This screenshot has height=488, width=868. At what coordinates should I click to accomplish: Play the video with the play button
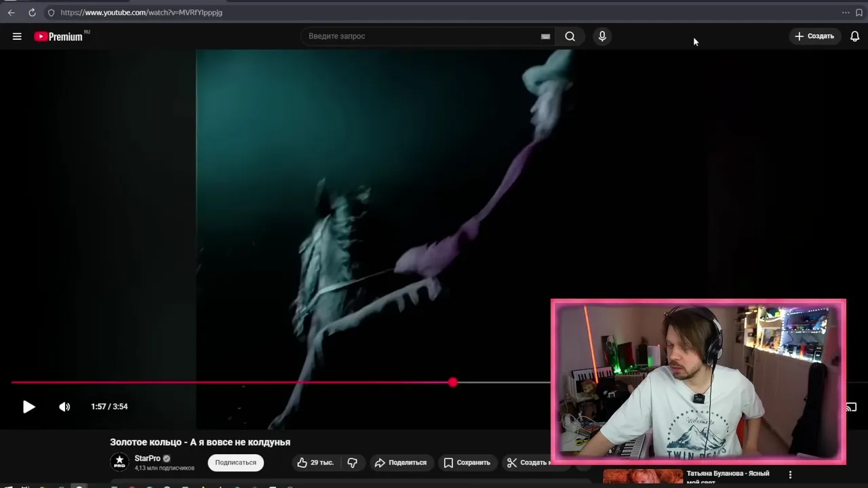(x=28, y=407)
